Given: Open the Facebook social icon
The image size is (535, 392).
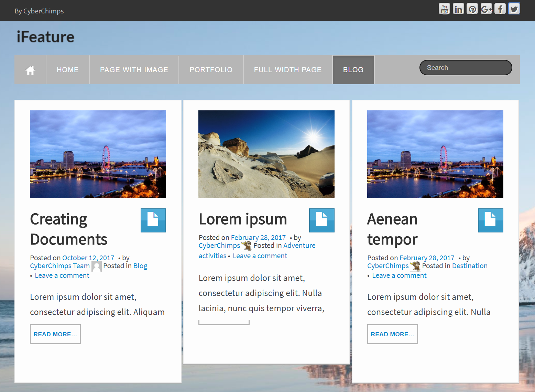Looking at the screenshot, I should coord(500,9).
